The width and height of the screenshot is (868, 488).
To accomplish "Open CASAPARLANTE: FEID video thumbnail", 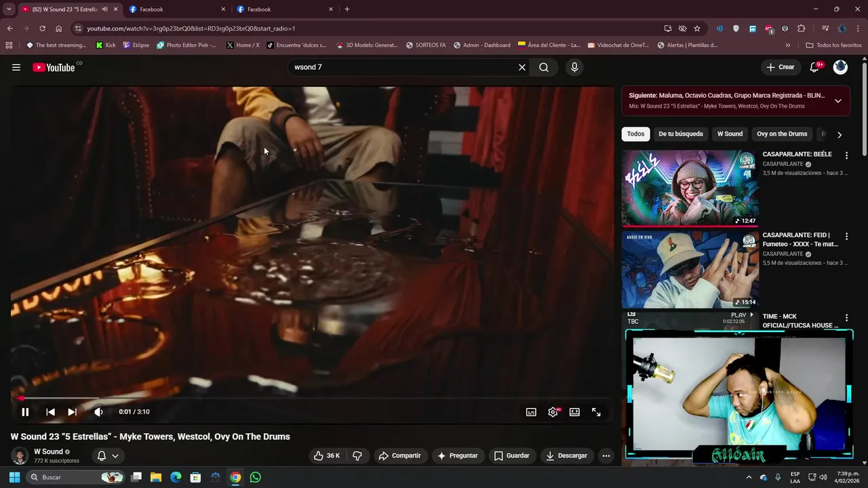I will tap(690, 269).
